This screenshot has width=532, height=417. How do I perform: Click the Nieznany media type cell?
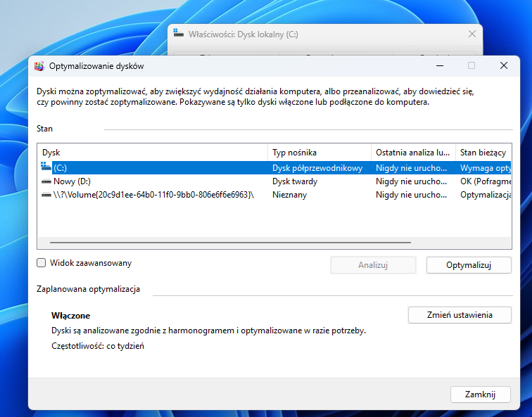(289, 195)
